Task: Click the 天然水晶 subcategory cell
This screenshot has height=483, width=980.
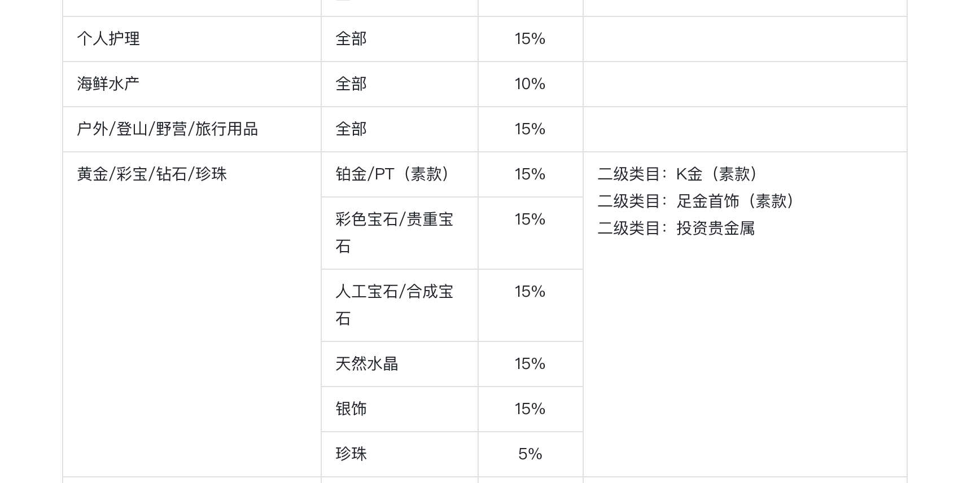Action: click(x=400, y=364)
